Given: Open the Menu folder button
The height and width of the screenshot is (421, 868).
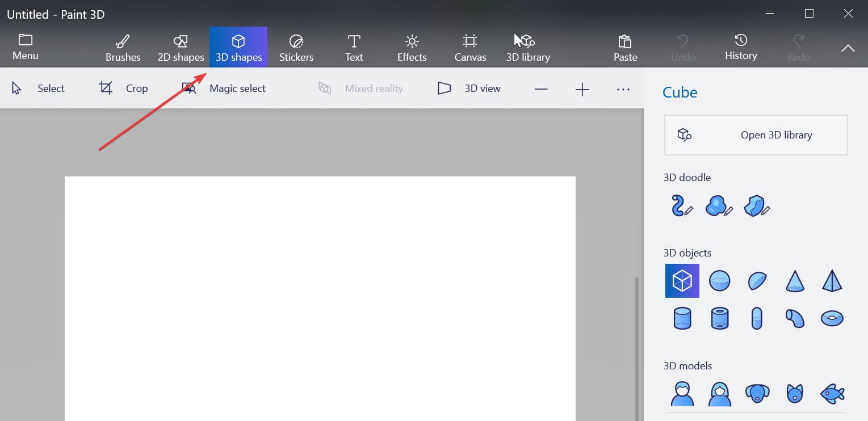Looking at the screenshot, I should (26, 47).
